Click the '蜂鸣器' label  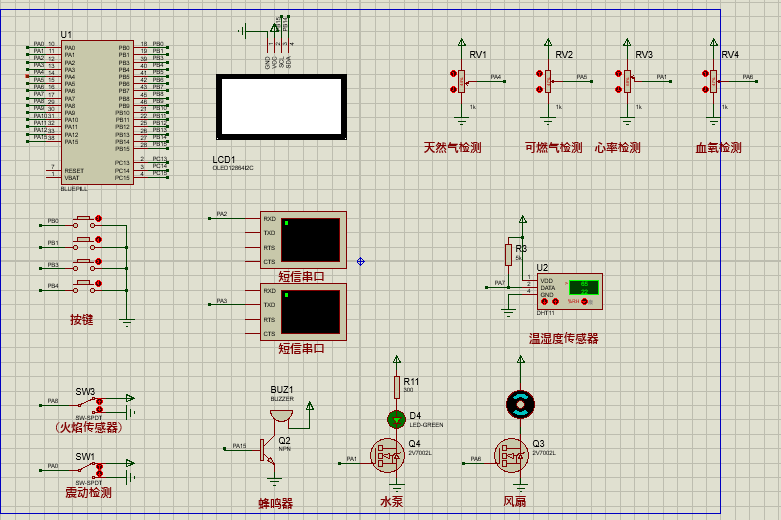tap(275, 504)
